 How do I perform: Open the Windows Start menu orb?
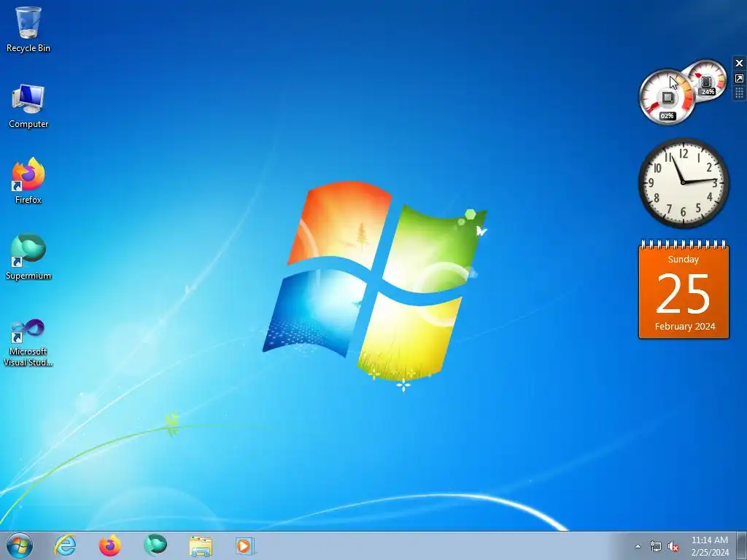point(20,545)
